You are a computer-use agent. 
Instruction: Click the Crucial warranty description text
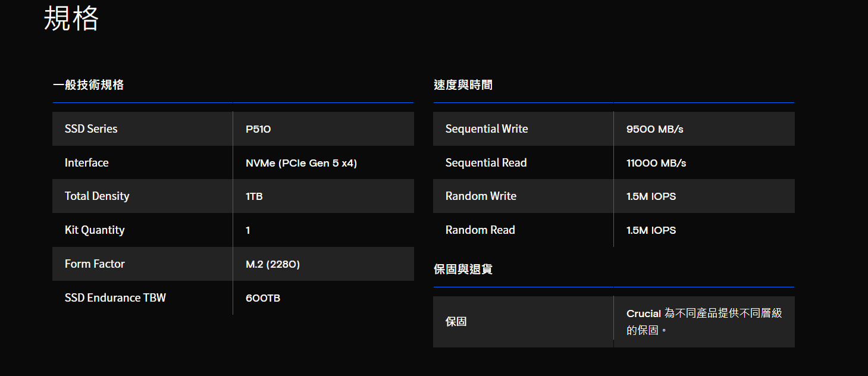[704, 321]
